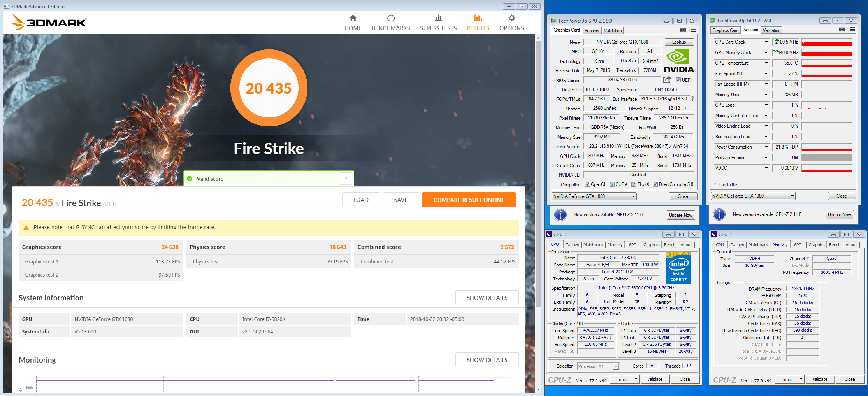Click BIOS export share icon in GPU-Z
The image size is (868, 396).
click(667, 80)
